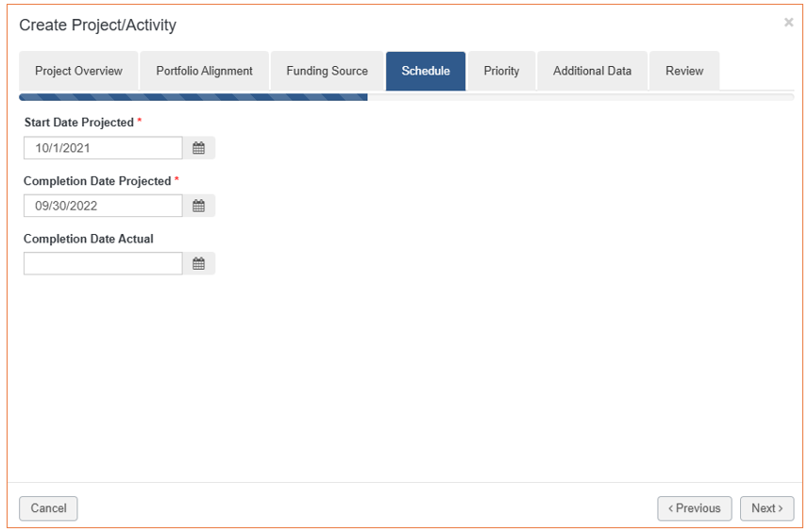Open the Funding Source tab
Image resolution: width=808 pixels, height=532 pixels.
click(328, 71)
